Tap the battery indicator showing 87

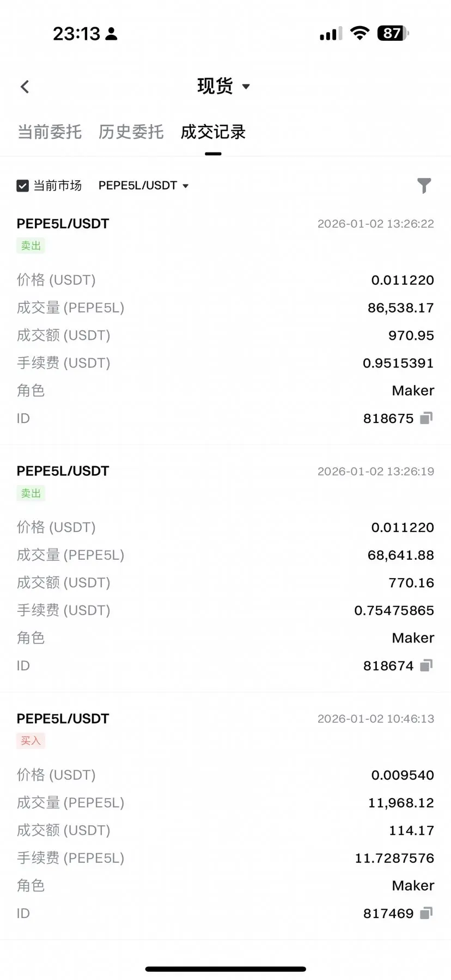(393, 33)
